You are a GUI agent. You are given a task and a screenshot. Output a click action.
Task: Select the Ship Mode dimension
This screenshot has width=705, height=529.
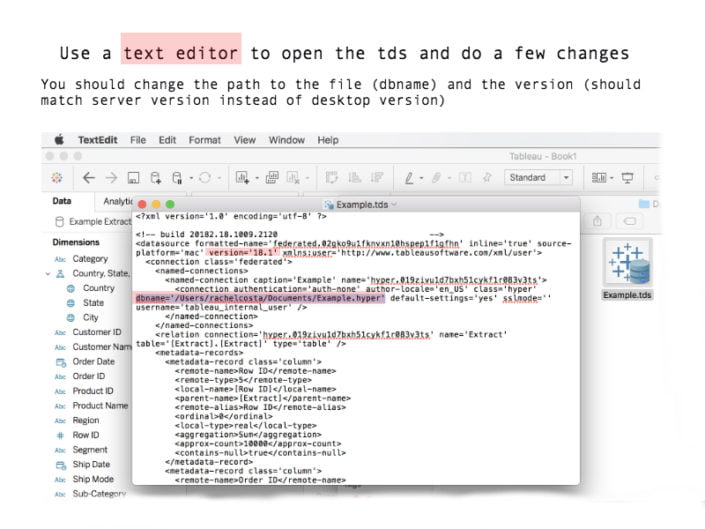93,479
